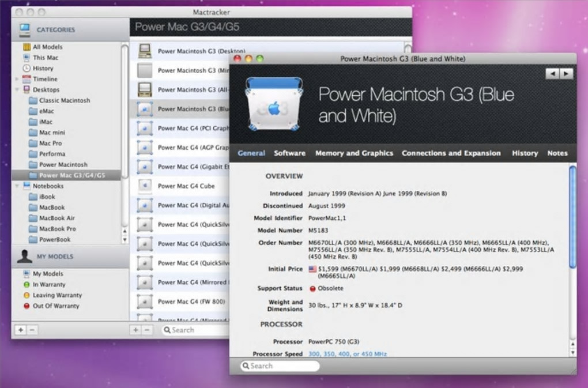
Task: Click detail window vertical scrollbar thumb
Action: 572,217
